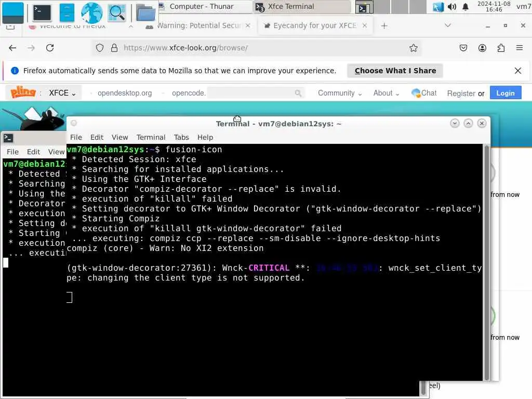Image resolution: width=532 pixels, height=399 pixels.
Task: Open the Firefox account icon
Action: (482, 48)
